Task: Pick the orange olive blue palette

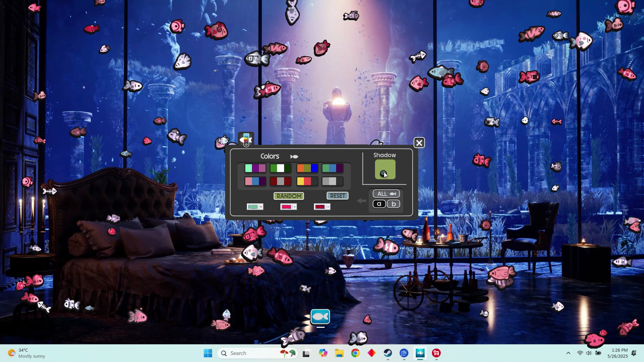Action: [x=307, y=168]
